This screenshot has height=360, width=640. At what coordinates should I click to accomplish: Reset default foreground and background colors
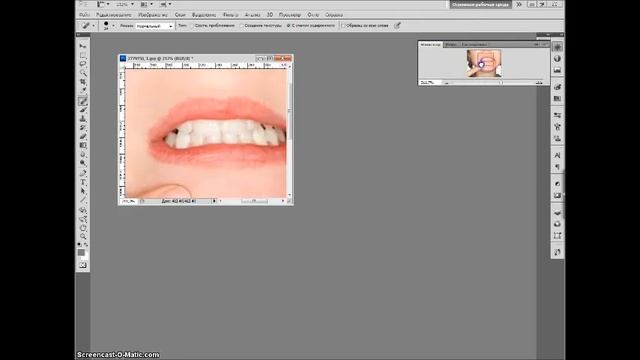[80, 245]
